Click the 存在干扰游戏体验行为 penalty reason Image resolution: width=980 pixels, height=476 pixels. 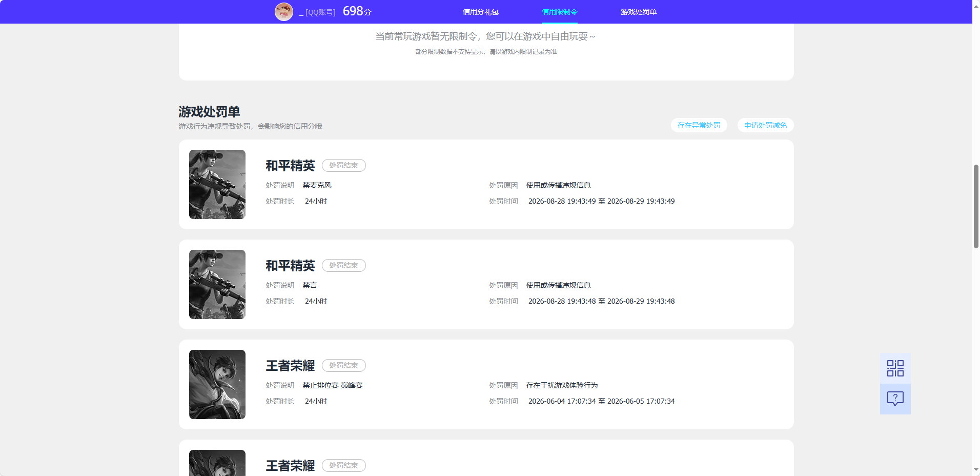pyautogui.click(x=562, y=385)
